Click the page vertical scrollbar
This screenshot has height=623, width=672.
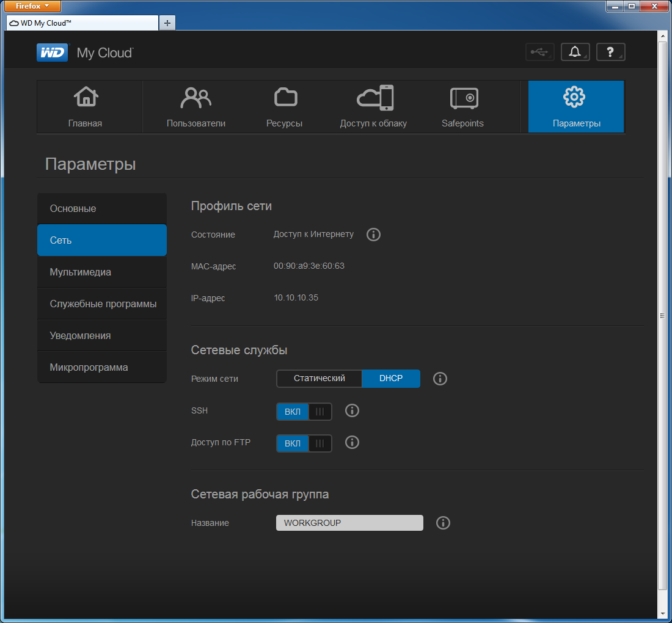(662, 316)
